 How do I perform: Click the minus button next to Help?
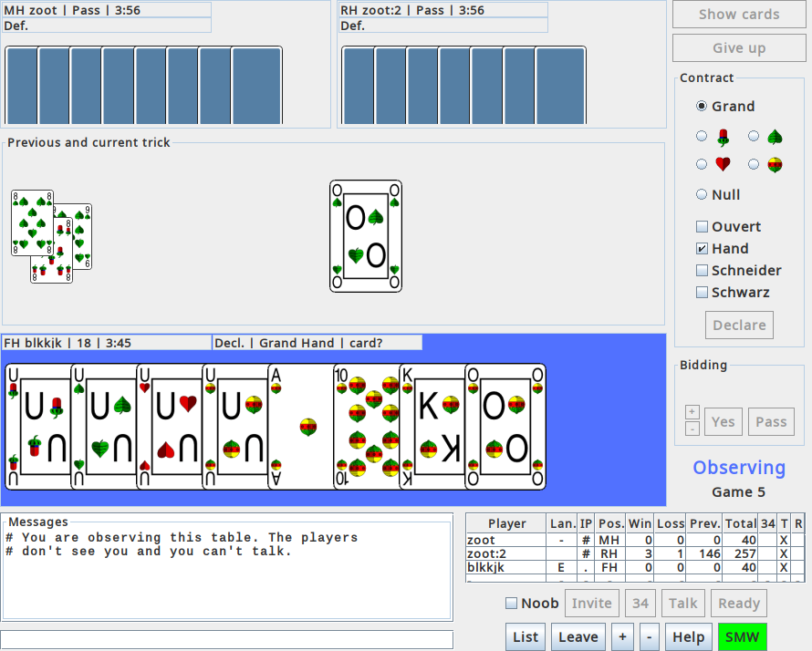(650, 637)
